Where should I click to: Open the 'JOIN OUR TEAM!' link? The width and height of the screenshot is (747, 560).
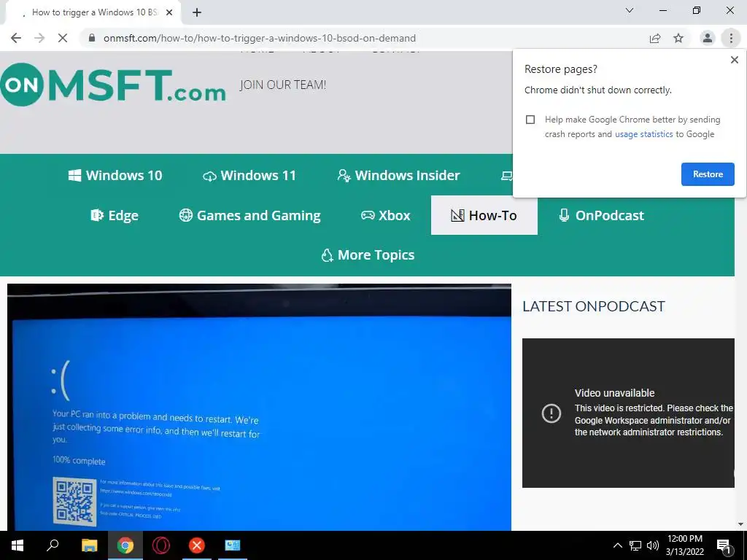[283, 85]
